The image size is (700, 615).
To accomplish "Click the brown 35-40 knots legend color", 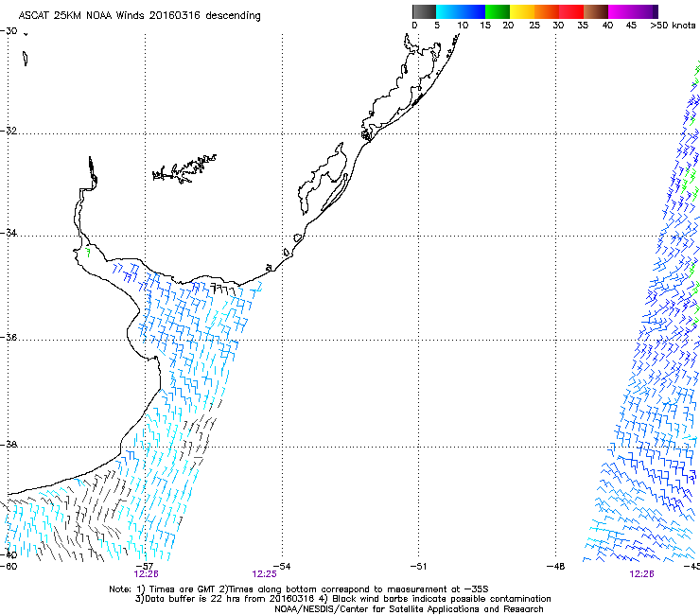I will click(596, 11).
